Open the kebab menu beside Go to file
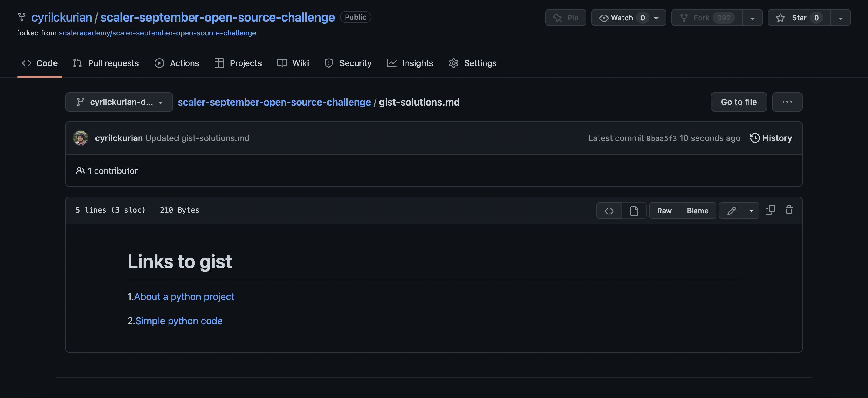The height and width of the screenshot is (398, 868). tap(787, 102)
